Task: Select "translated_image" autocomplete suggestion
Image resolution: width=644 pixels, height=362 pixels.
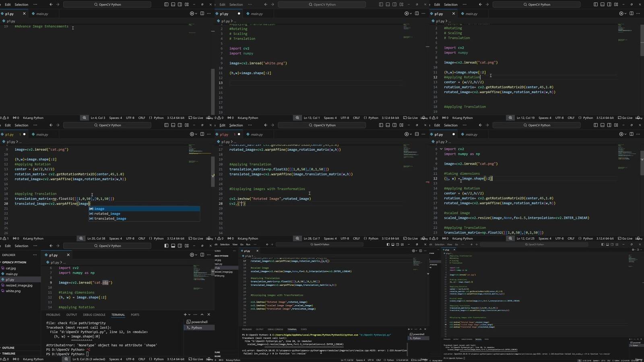Action: click(144, 219)
